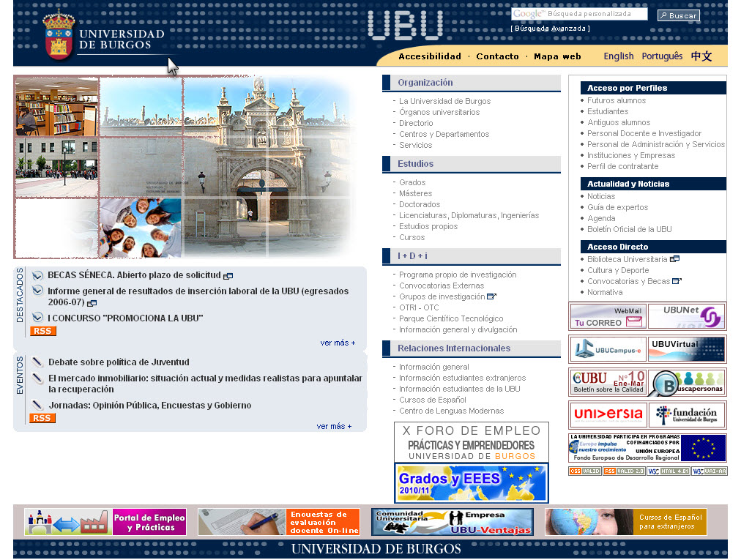Open Cursos de Español link

[433, 400]
